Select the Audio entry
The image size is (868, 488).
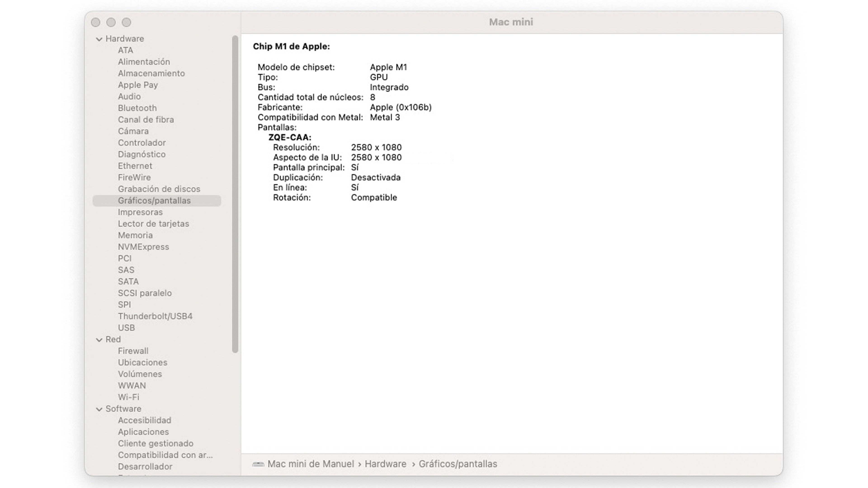point(129,96)
